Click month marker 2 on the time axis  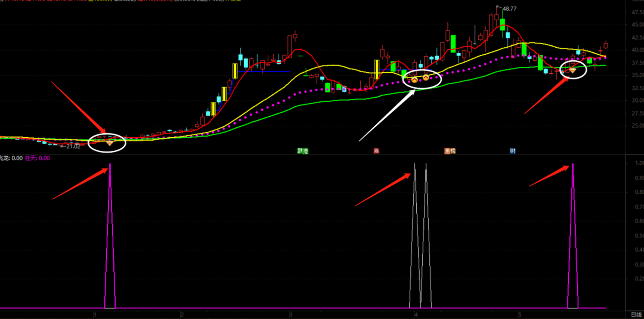pyautogui.click(x=182, y=315)
